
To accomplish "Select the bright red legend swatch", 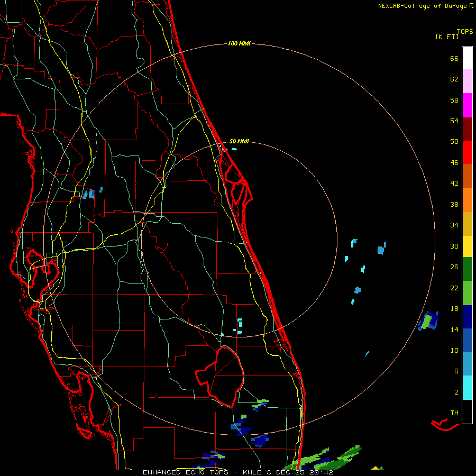I will 467,152.
